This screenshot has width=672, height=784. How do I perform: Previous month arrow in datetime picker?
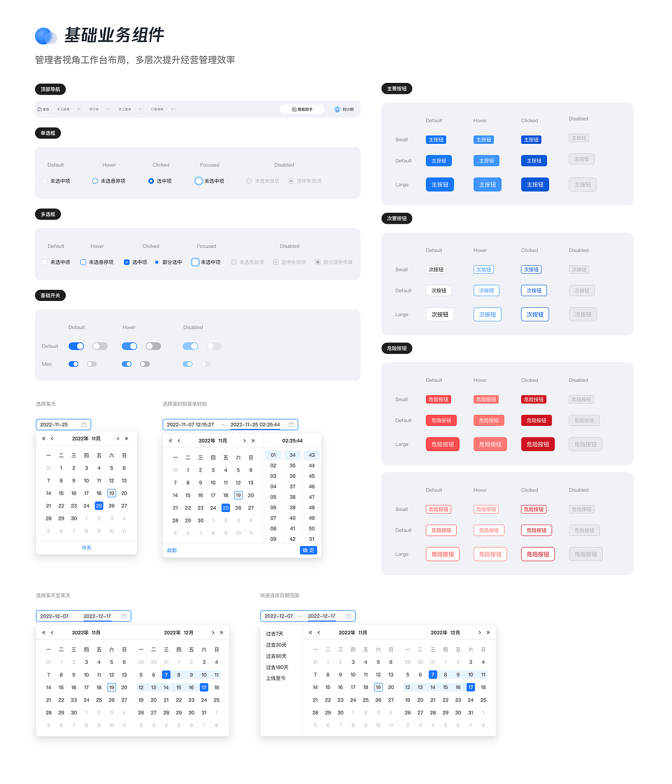coord(179,441)
